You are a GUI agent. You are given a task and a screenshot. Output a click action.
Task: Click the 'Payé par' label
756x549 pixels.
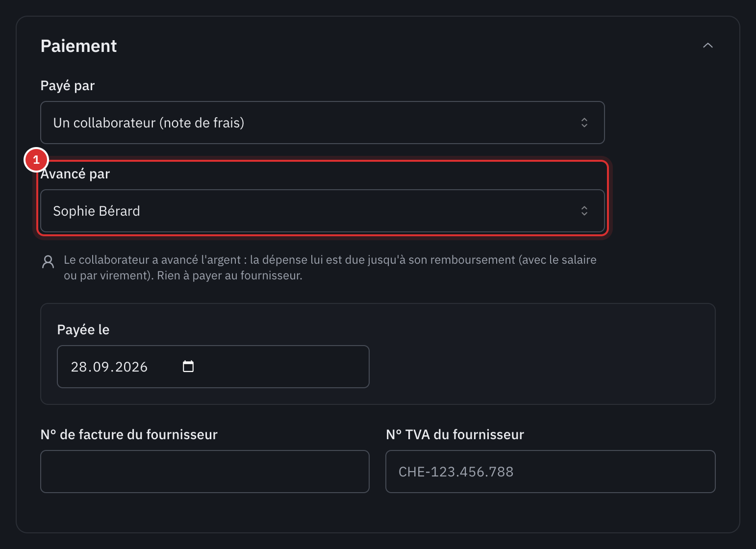point(68,86)
